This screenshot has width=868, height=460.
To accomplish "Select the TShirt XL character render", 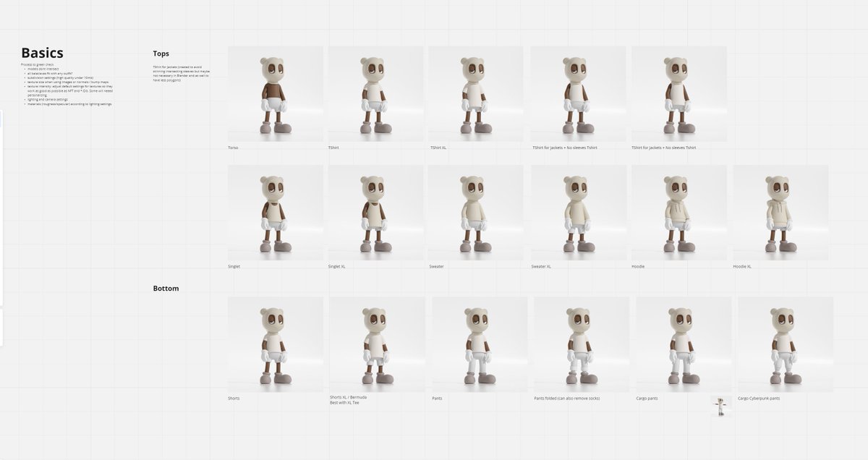I will tap(476, 94).
